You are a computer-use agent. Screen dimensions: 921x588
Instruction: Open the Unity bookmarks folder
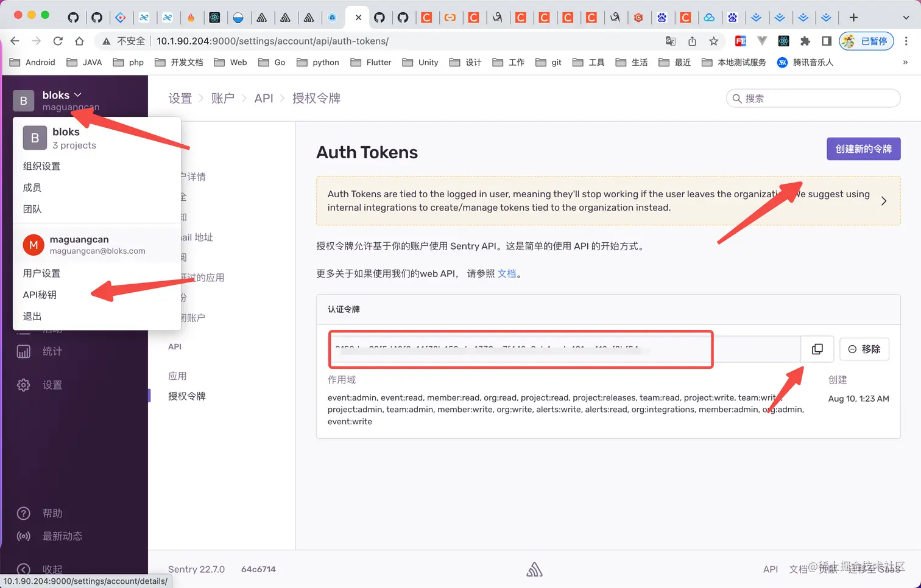pyautogui.click(x=420, y=62)
